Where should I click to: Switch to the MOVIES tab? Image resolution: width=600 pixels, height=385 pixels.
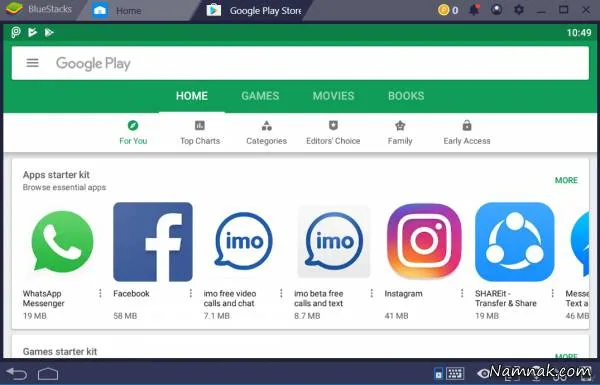point(333,96)
